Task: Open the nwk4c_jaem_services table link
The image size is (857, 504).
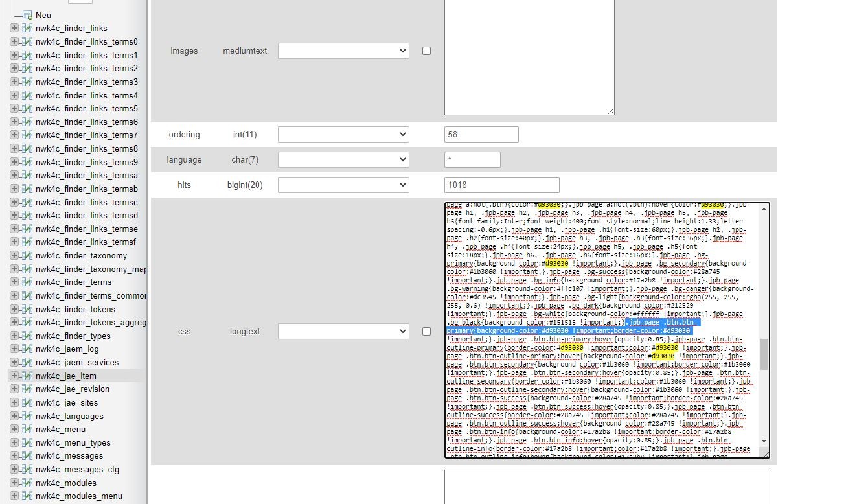Action: [x=77, y=362]
